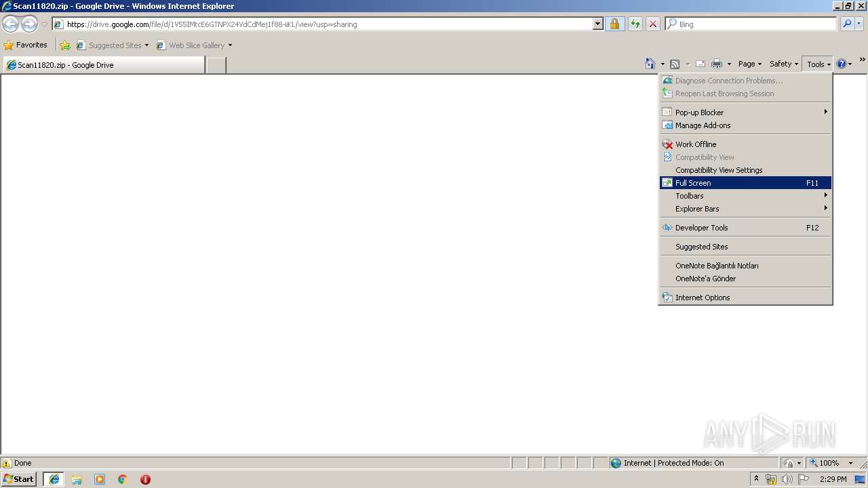Select Compatibility View menu item
Image resolution: width=868 pixels, height=488 pixels.
(x=745, y=157)
